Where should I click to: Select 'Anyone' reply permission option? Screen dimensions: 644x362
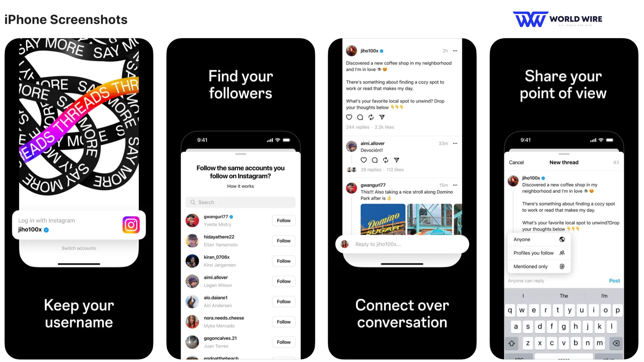point(536,240)
